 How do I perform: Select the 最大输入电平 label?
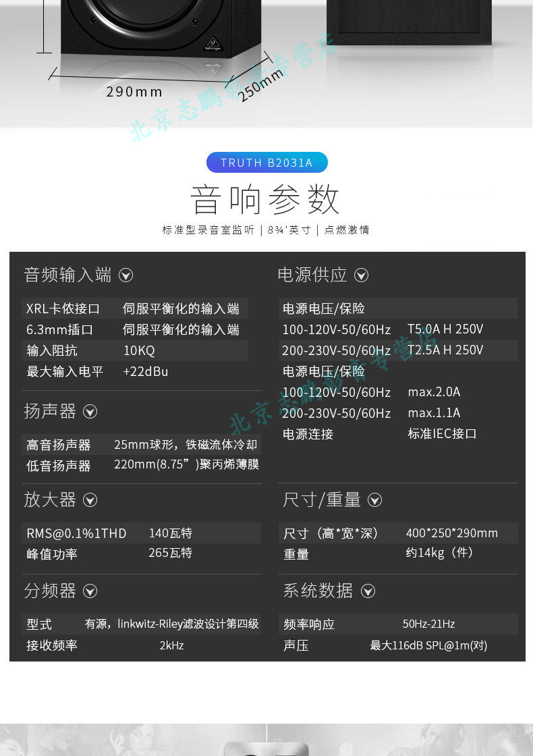click(65, 372)
